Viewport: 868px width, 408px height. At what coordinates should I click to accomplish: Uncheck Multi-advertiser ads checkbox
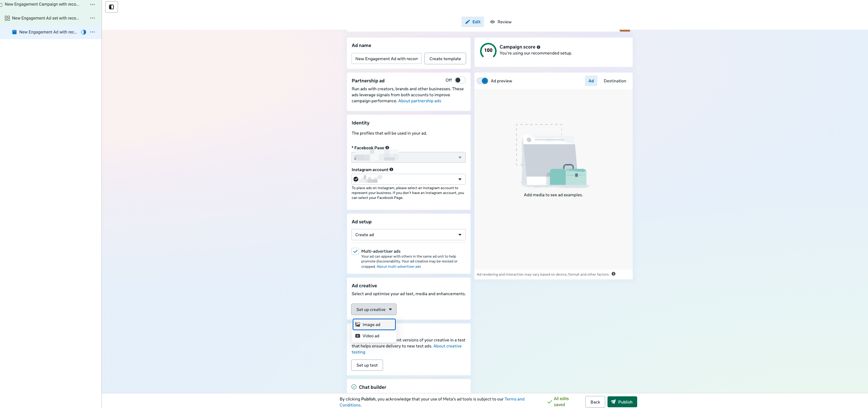355,251
